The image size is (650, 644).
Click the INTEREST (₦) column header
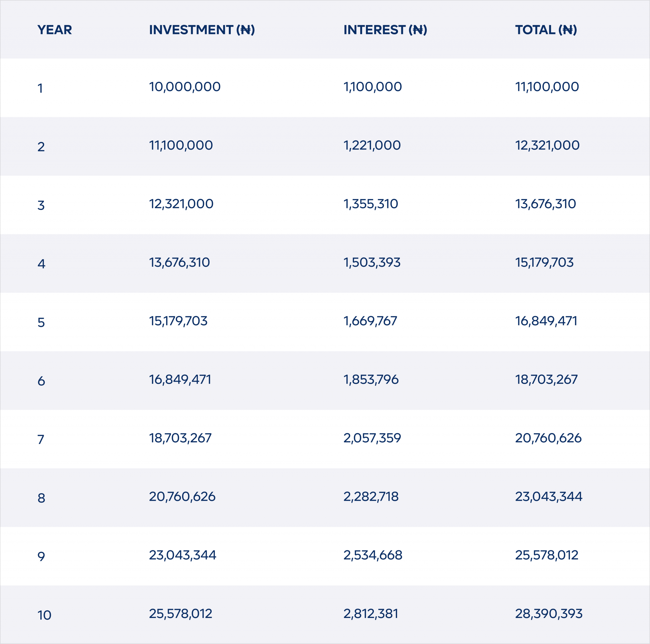pyautogui.click(x=385, y=30)
